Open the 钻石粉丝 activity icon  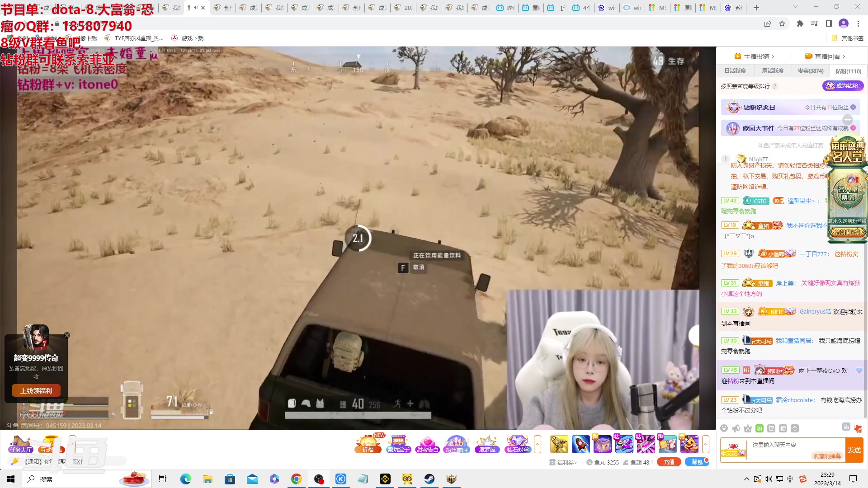pos(518,444)
